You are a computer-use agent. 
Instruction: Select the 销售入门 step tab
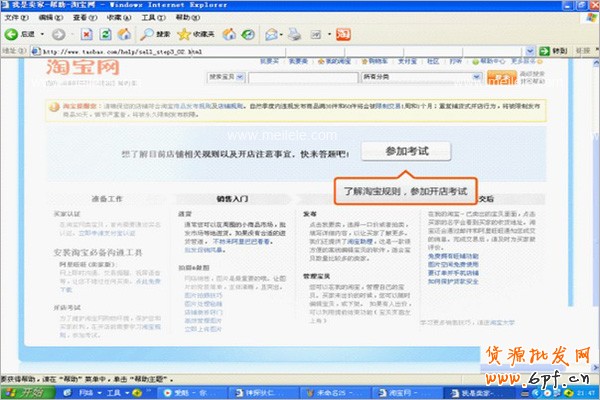pos(232,199)
